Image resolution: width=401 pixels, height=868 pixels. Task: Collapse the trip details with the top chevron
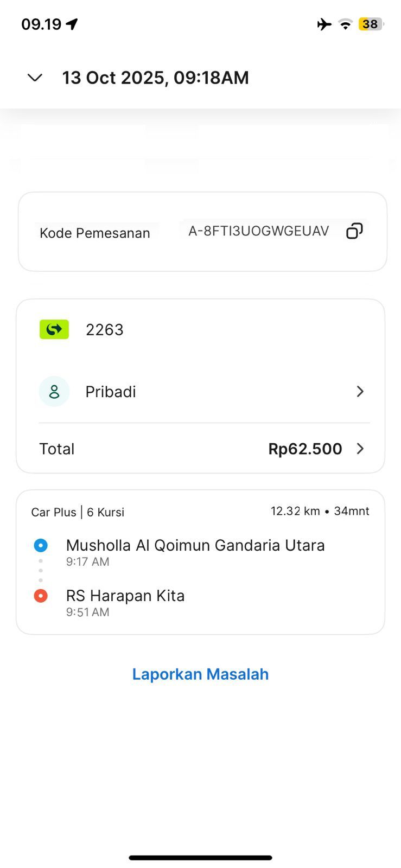click(x=35, y=78)
